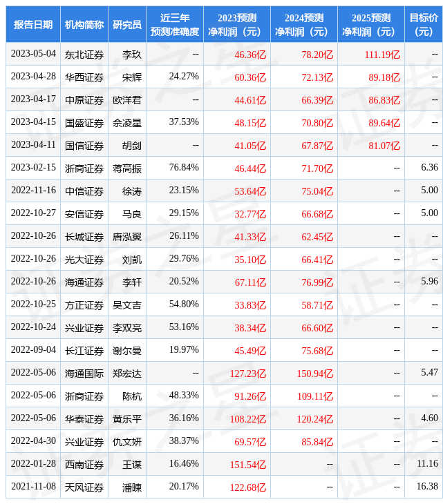Click the 近三年预测准确度 column header
Viewport: 443px width, 504px height.
point(175,24)
